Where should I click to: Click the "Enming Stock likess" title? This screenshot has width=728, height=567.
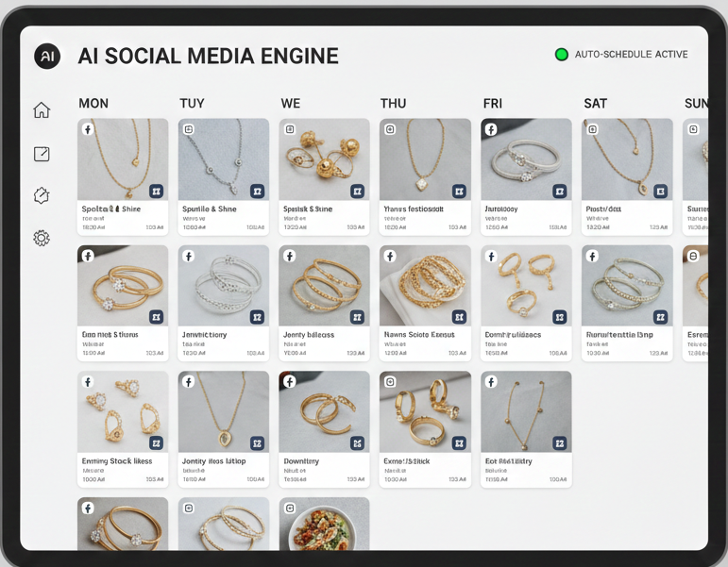pyautogui.click(x=117, y=460)
